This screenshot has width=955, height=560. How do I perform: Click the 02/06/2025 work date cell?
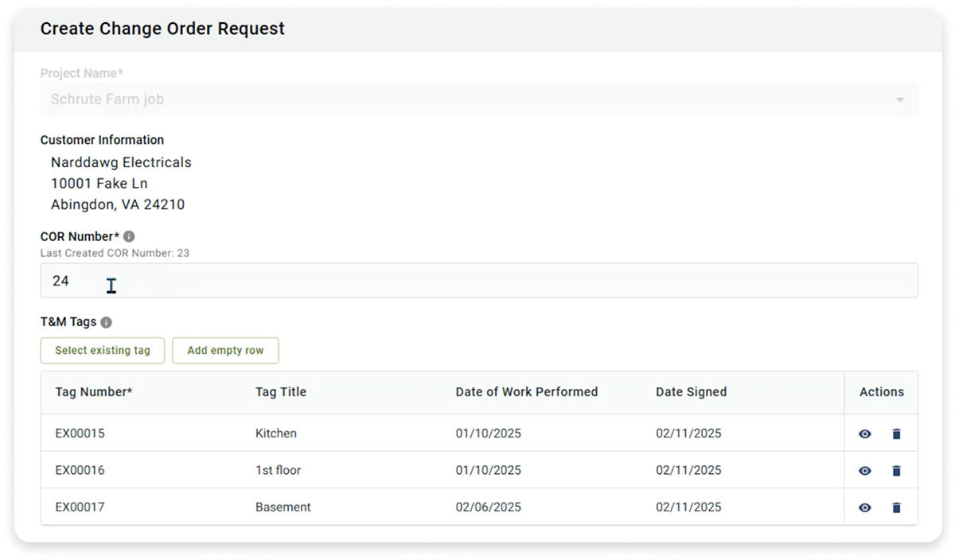pyautogui.click(x=488, y=507)
